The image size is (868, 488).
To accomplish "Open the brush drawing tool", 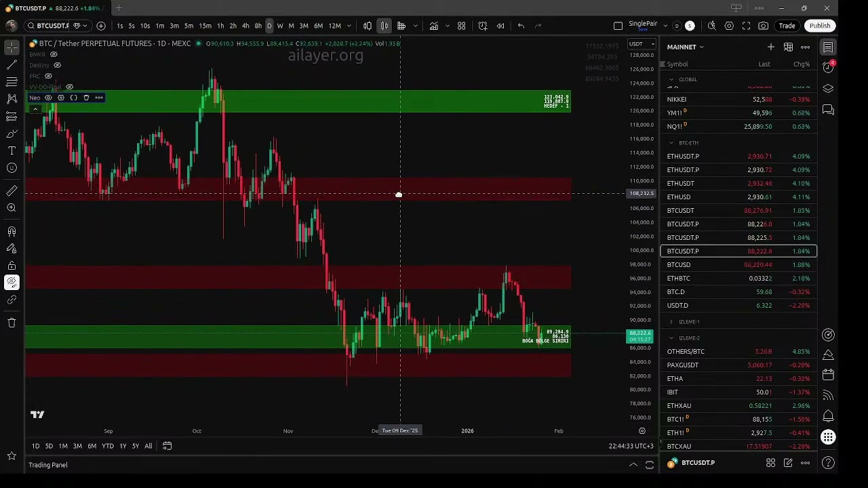I will (x=12, y=134).
